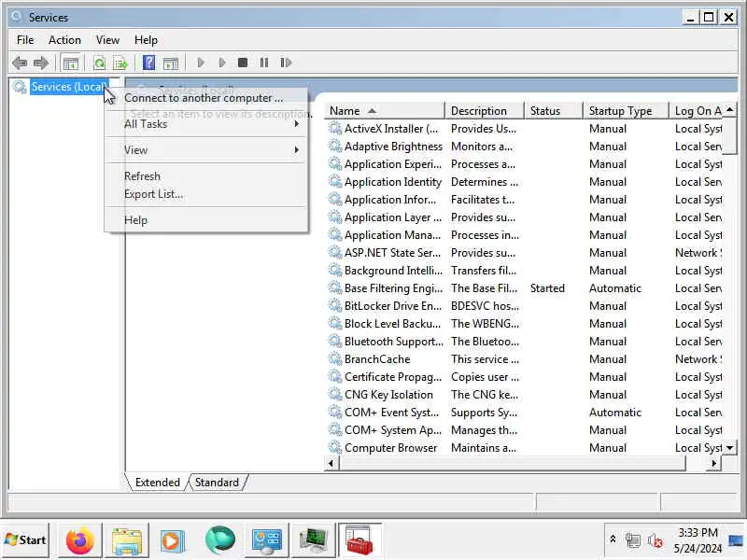This screenshot has height=560, width=747.
Task: Click the Show/Hide Action Pane icon
Action: [171, 63]
